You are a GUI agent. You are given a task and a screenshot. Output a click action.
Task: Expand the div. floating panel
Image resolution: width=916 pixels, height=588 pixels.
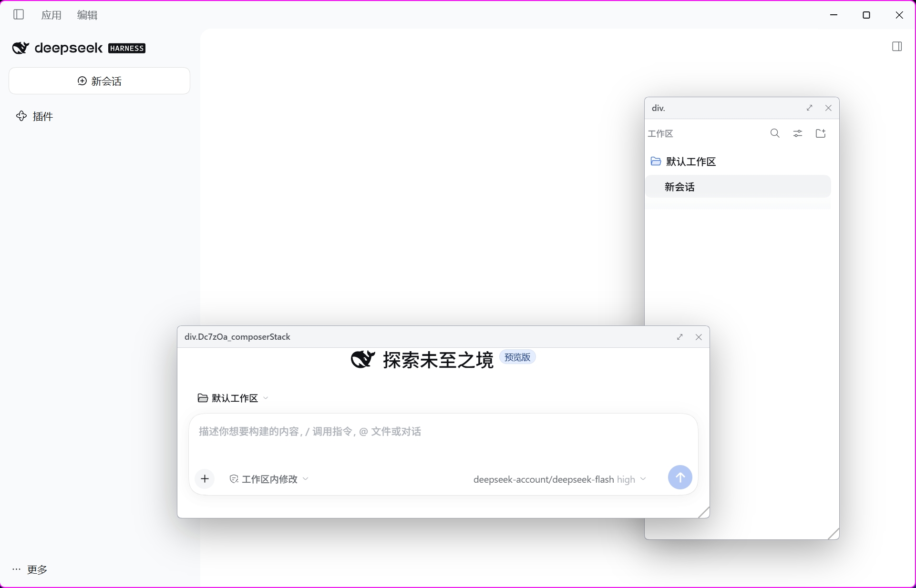[x=810, y=108]
